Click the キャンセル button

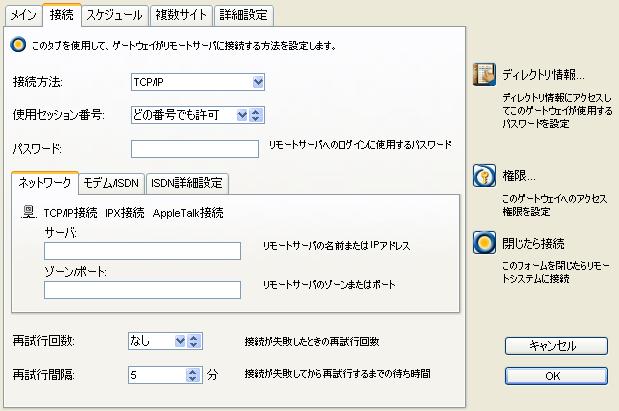tap(556, 346)
